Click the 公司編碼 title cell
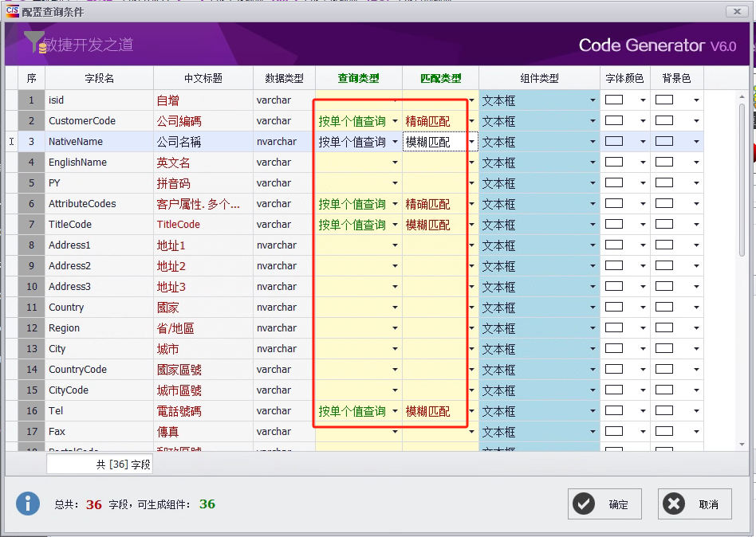 click(x=203, y=121)
